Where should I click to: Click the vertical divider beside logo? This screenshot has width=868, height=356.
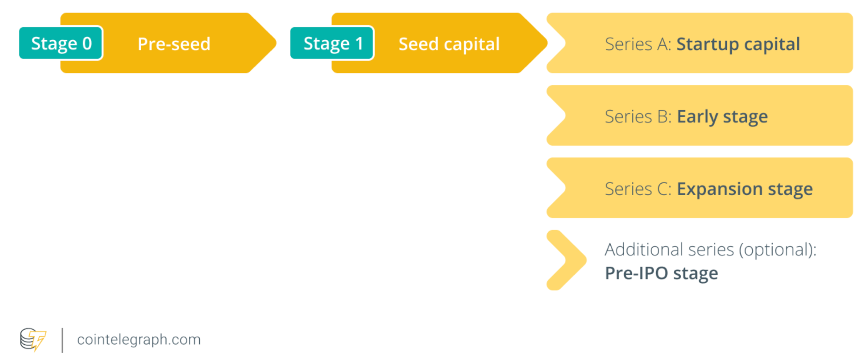click(62, 340)
